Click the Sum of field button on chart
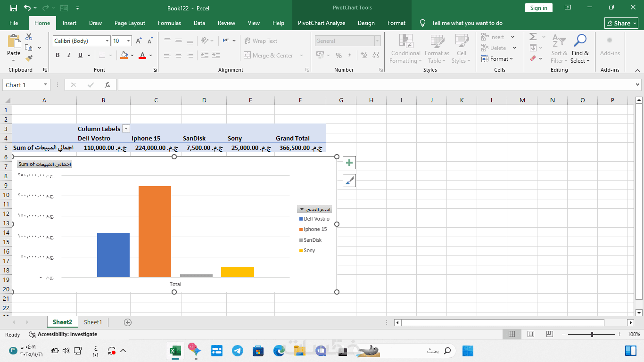 click(45, 164)
